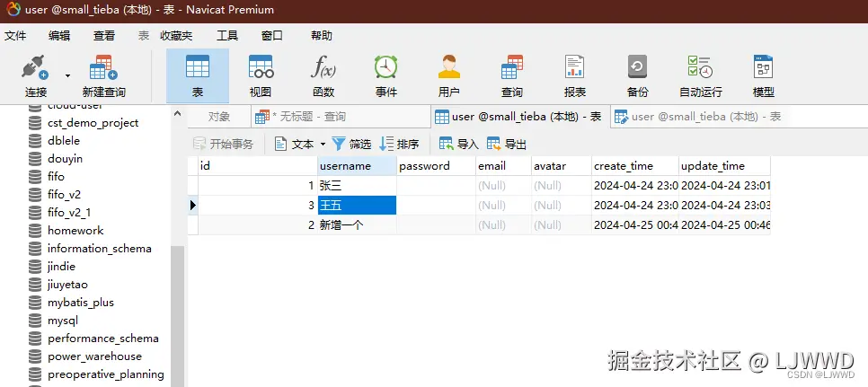Open the 文件 menu

point(15,36)
